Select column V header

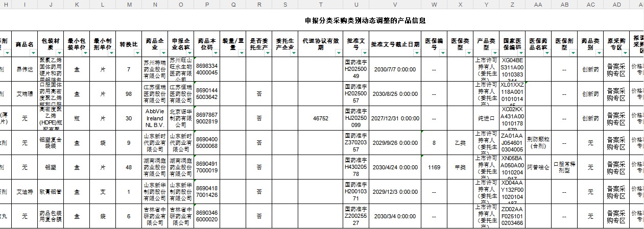pyautogui.click(x=395, y=4)
